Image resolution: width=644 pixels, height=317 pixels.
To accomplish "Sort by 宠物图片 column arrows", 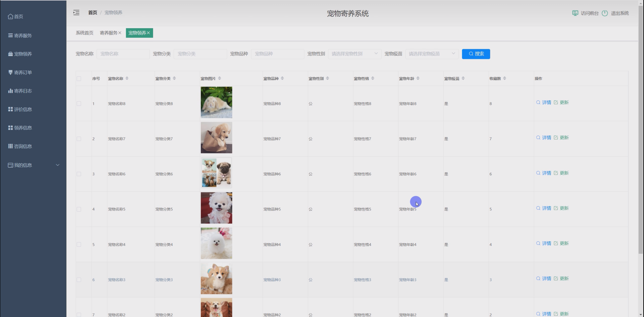I will pyautogui.click(x=219, y=78).
